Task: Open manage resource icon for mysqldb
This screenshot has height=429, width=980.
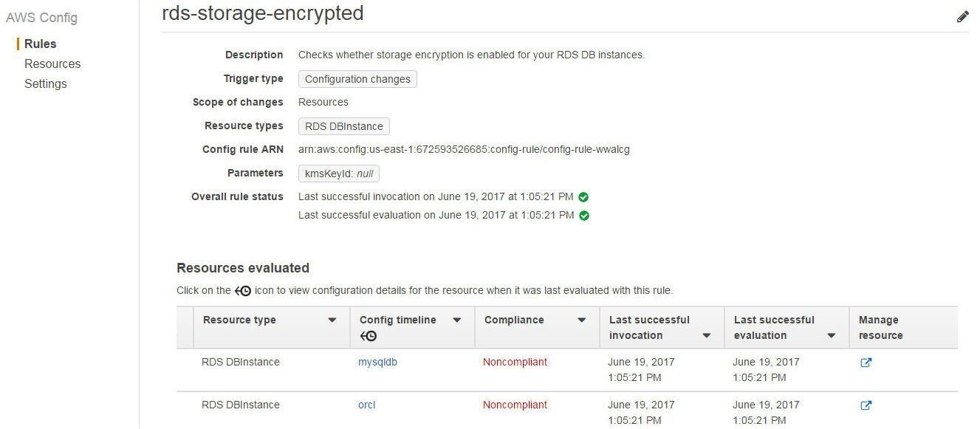Action: click(866, 363)
